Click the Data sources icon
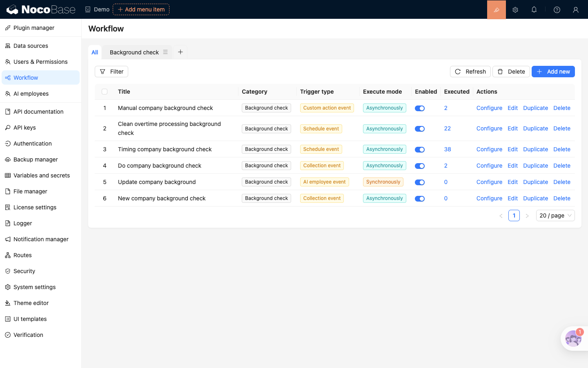 point(8,46)
